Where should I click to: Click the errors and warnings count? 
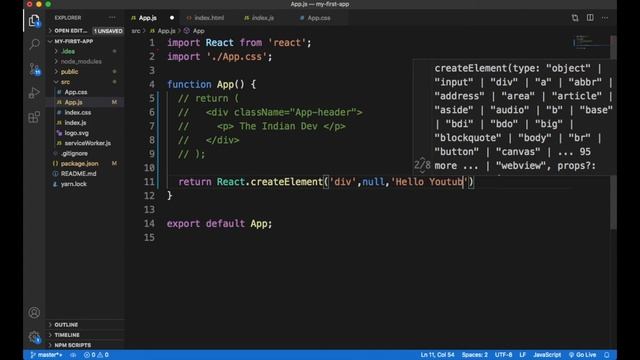point(96,355)
